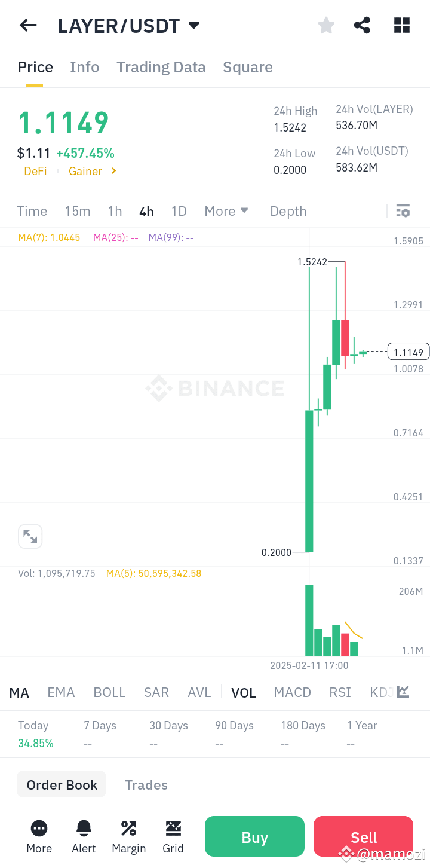The height and width of the screenshot is (868, 430).
Task: Switch to the Trades tab
Action: pyautogui.click(x=146, y=784)
